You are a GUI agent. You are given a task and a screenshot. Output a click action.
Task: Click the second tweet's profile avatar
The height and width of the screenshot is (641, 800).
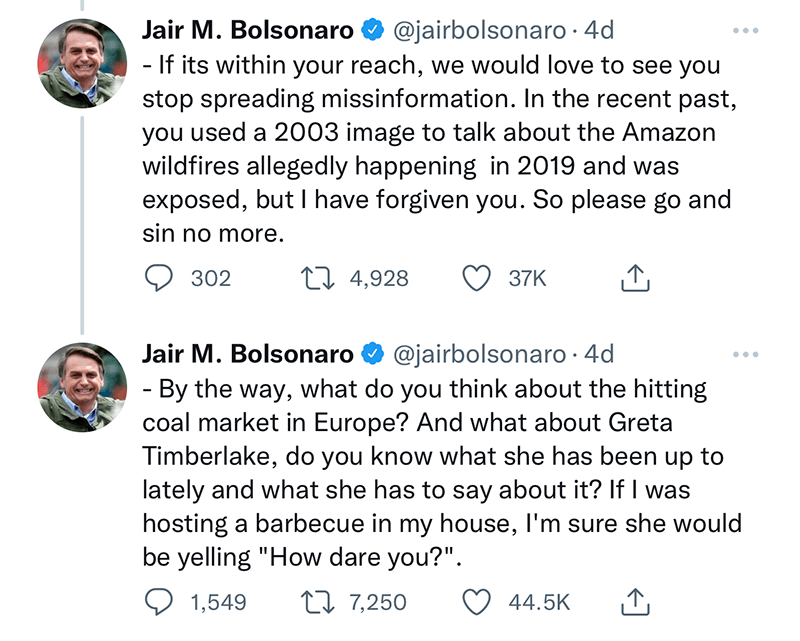pyautogui.click(x=83, y=386)
